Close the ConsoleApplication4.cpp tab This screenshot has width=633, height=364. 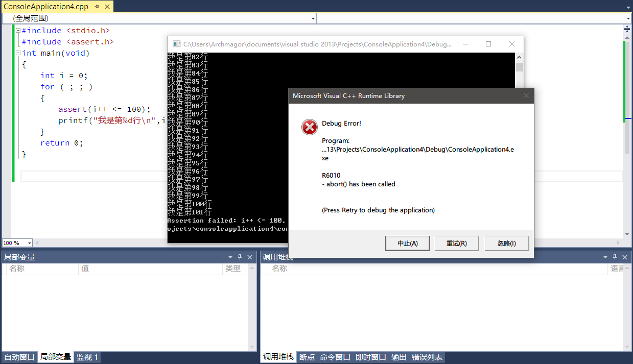(x=106, y=7)
